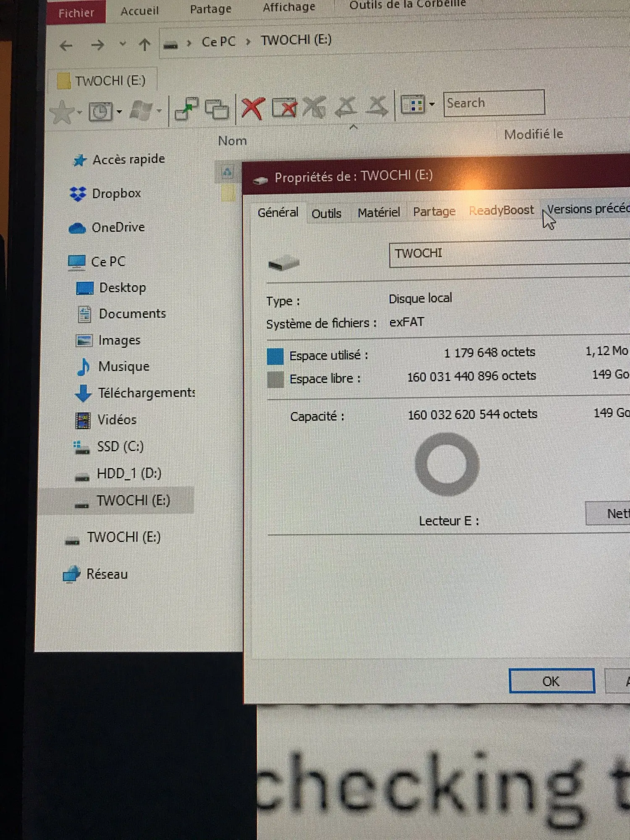Switch to the Affichage ribbon tab

289,7
